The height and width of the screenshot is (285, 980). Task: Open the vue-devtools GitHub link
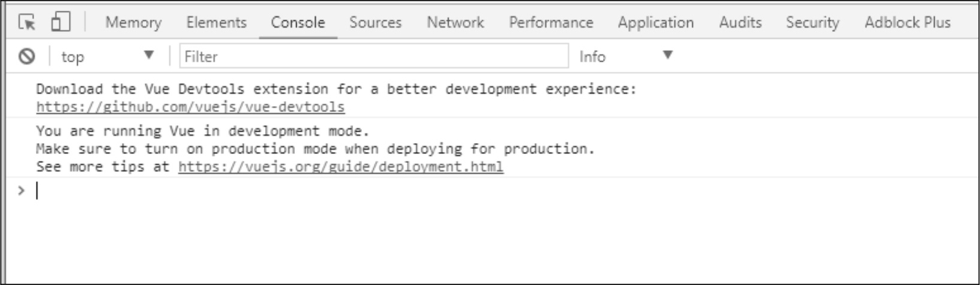pos(190,107)
